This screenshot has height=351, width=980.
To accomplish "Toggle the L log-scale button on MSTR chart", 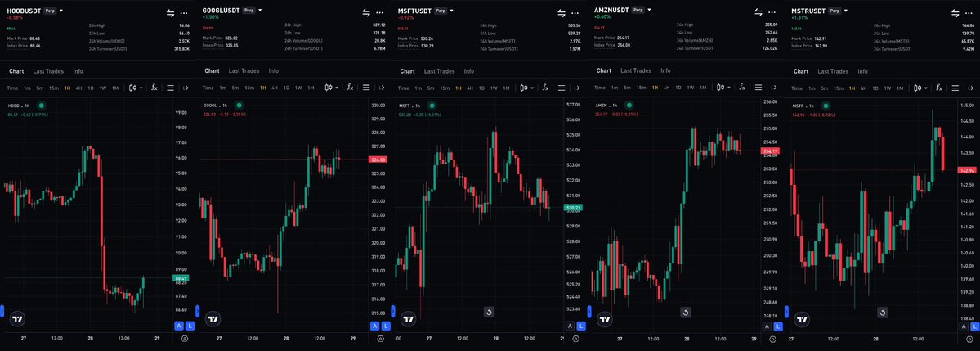I will coord(974,326).
